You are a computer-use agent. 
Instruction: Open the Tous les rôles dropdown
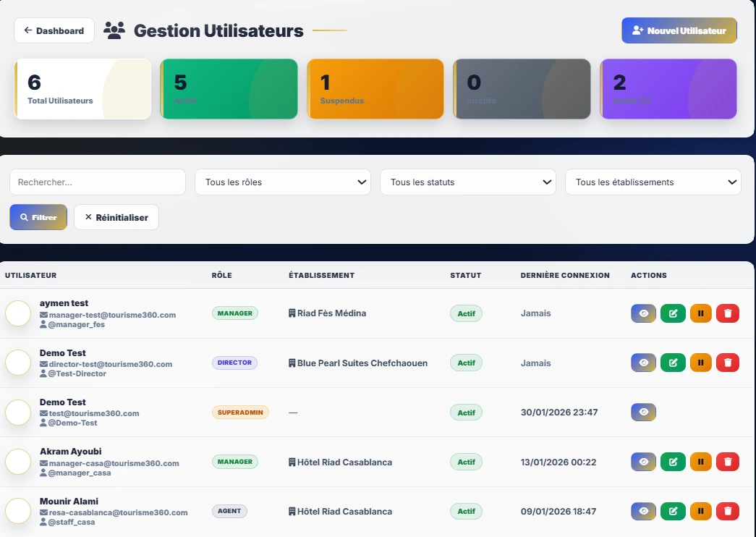pos(282,182)
